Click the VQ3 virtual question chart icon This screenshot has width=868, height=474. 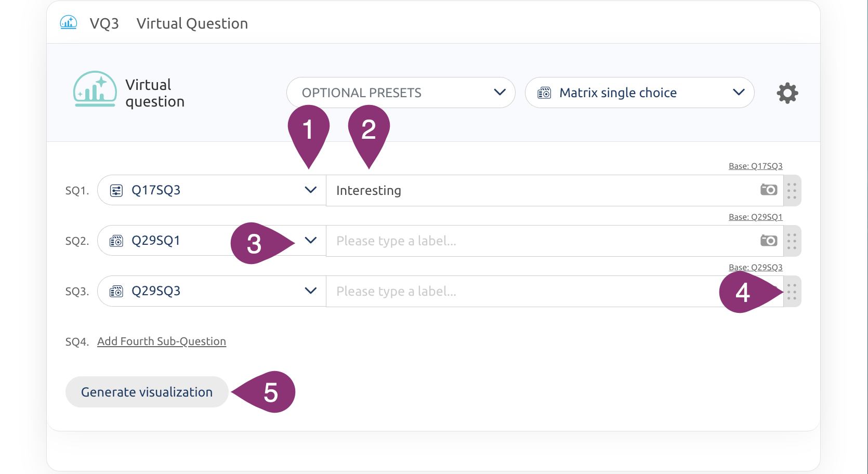coord(69,22)
